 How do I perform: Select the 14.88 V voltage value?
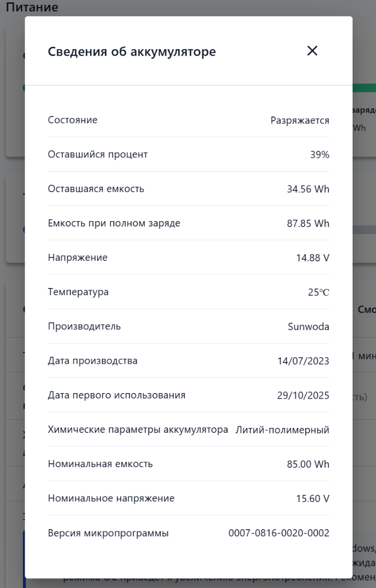(x=313, y=258)
